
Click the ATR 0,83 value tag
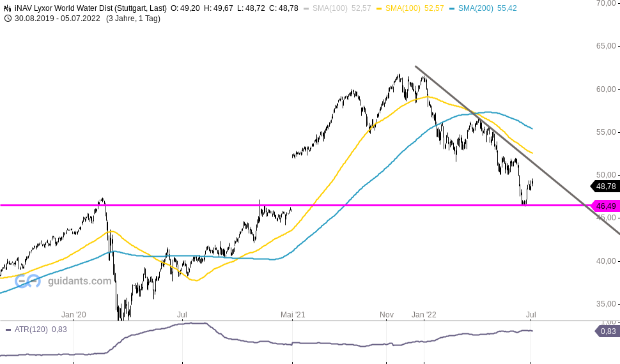click(x=607, y=331)
